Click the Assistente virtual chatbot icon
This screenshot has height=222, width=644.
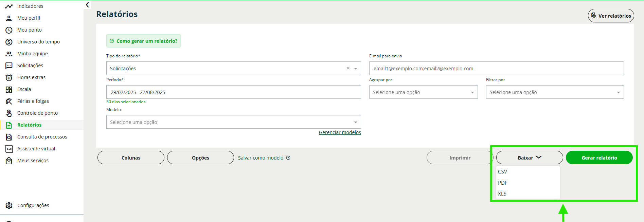point(9,149)
